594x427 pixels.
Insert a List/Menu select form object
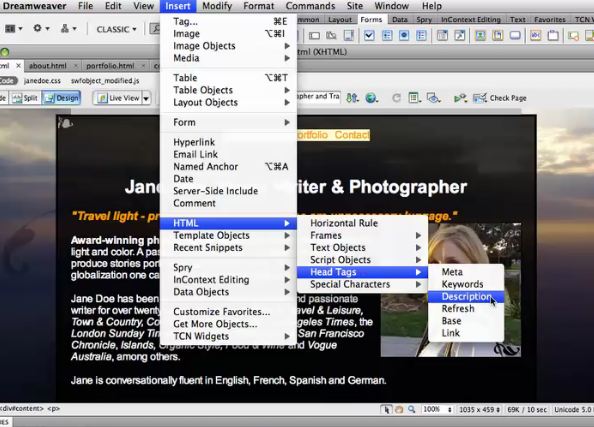pyautogui.click(x=442, y=36)
